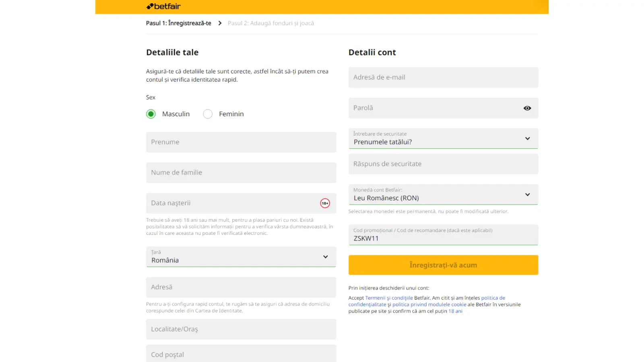Open the Monedă cont Betfair dropdown
The height and width of the screenshot is (362, 644).
pos(443,194)
